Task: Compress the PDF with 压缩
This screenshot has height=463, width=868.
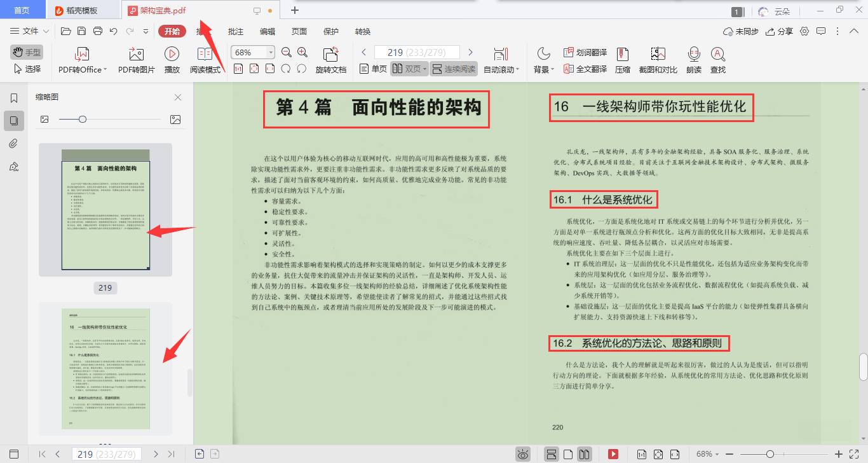Action: point(623,61)
